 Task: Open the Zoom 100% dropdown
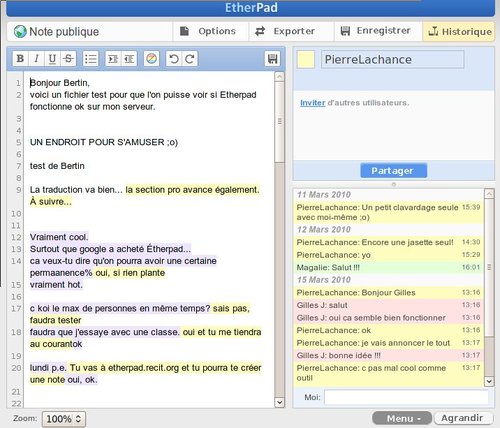(64, 419)
